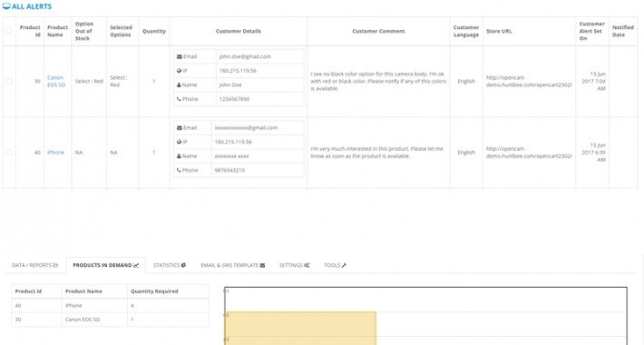This screenshot has width=644, height=345.
Task: Open the Statistics tab
Action: pos(170,265)
